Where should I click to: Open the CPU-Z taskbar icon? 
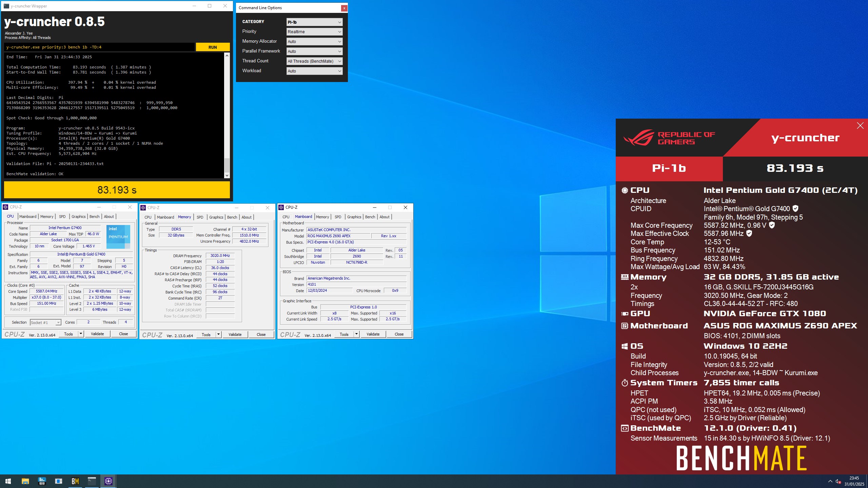[108, 481]
